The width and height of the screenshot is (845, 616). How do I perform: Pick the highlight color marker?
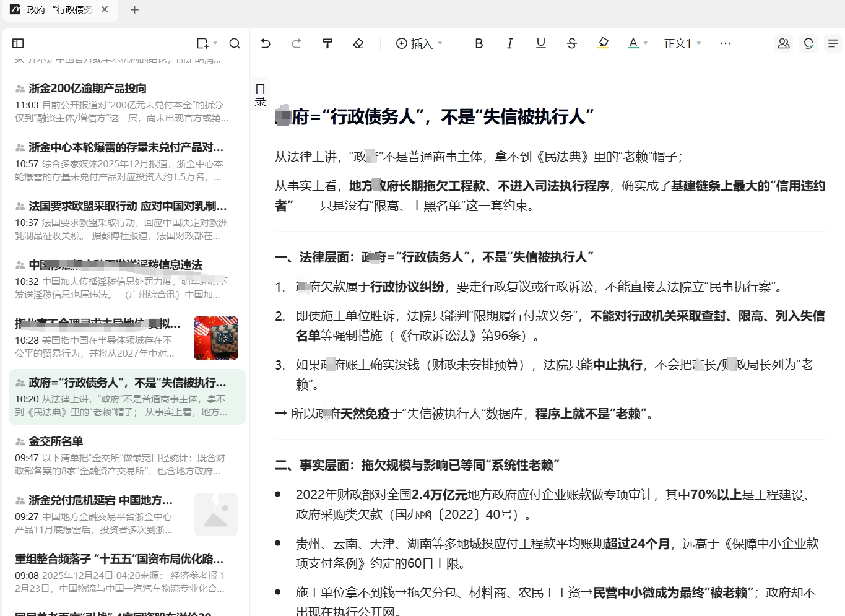tap(603, 43)
